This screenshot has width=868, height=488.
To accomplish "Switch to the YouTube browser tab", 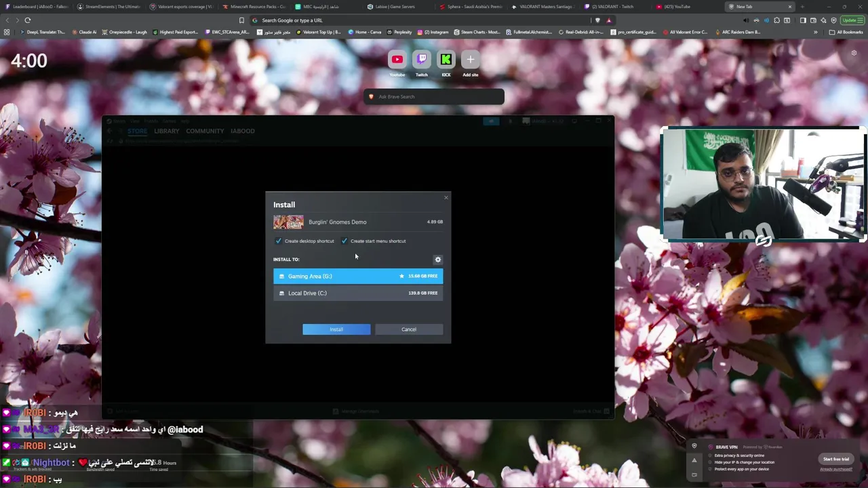I will [x=687, y=7].
